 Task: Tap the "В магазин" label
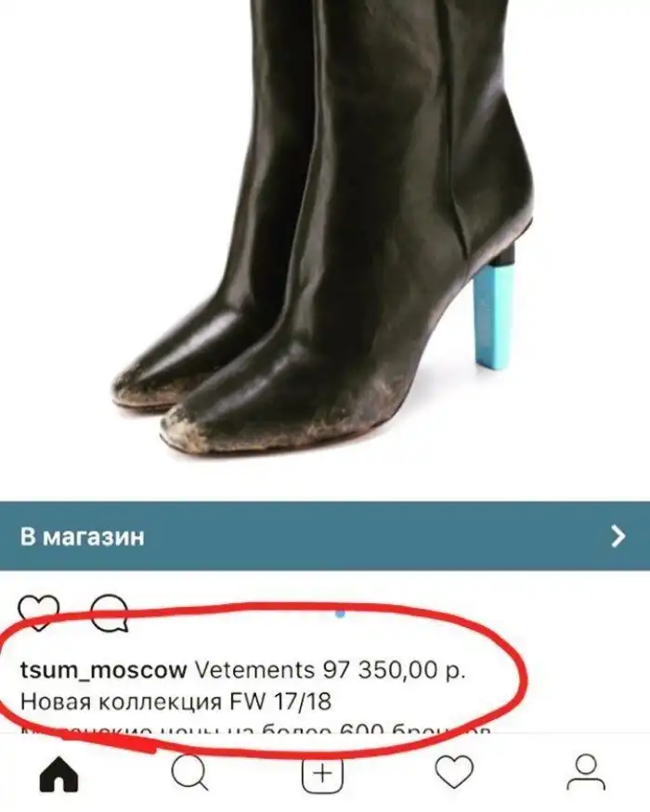[83, 537]
